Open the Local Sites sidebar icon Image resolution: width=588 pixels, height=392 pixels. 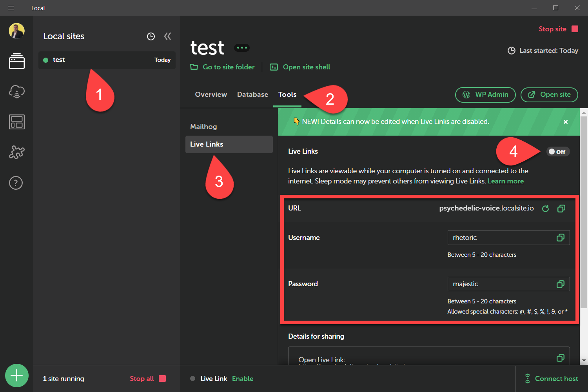coord(16,62)
